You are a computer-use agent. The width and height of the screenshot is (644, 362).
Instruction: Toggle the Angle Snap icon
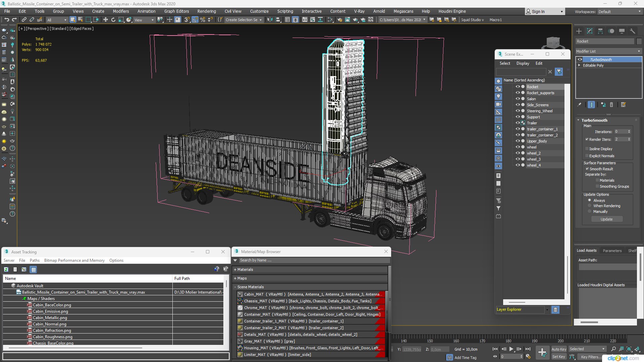[195, 20]
